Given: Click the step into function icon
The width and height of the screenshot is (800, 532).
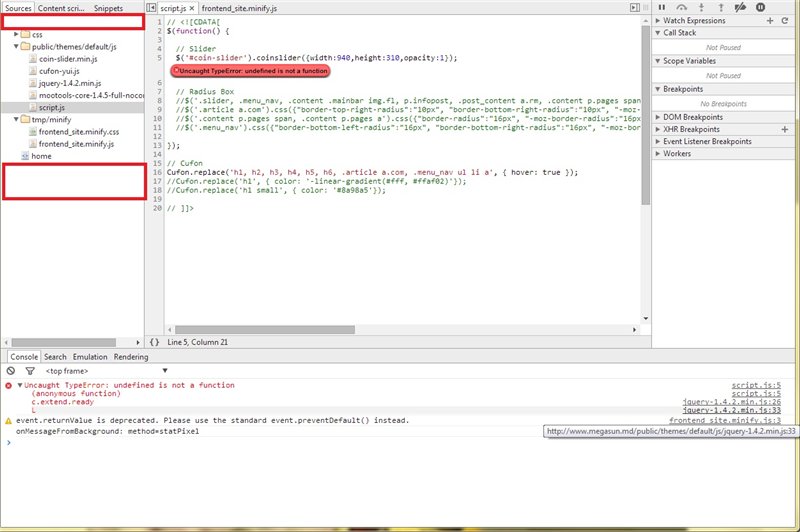Looking at the screenshot, I should click(x=702, y=7).
